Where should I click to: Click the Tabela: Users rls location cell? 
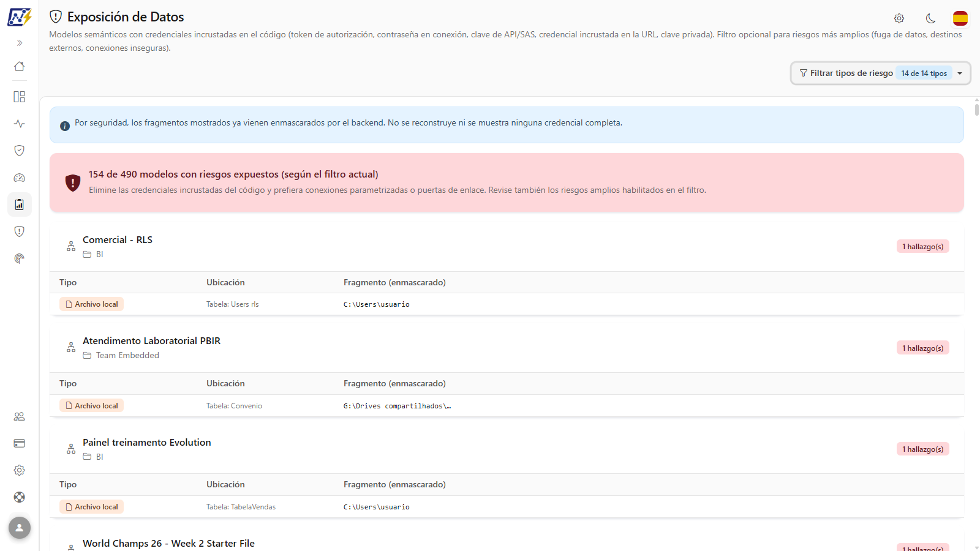point(233,304)
